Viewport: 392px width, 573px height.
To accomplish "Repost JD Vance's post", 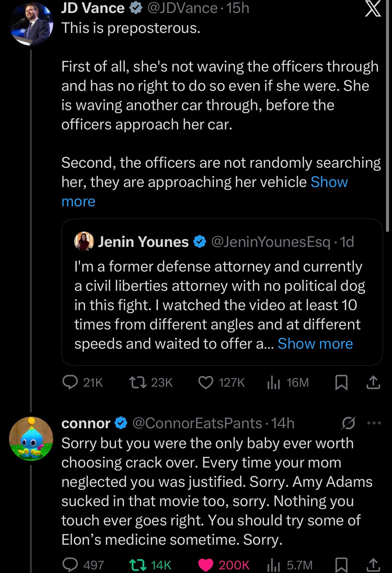I will point(138,382).
